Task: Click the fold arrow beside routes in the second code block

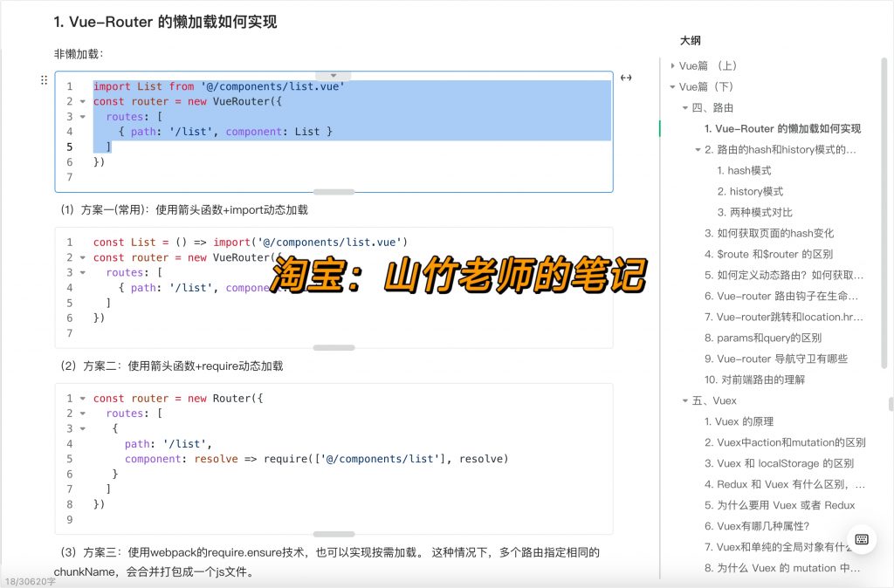Action: [x=81, y=272]
